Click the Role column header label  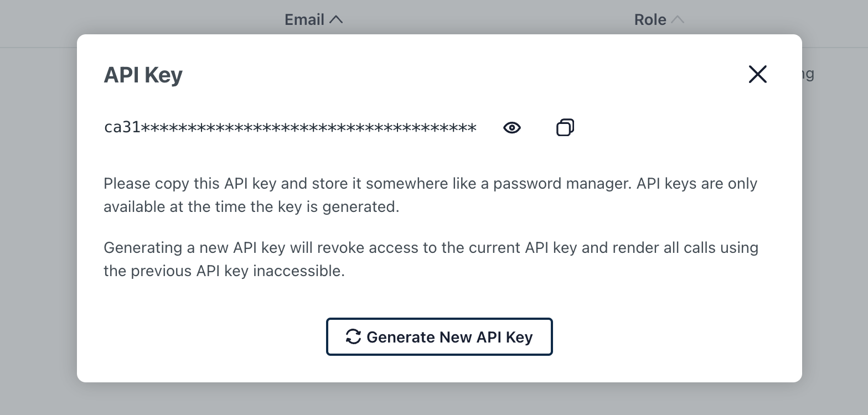(x=650, y=20)
